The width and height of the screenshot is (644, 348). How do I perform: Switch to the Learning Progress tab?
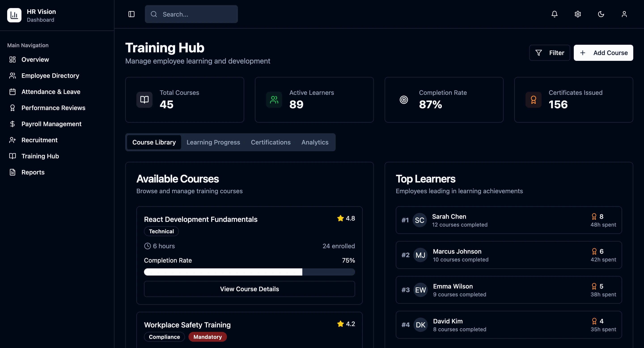tap(213, 142)
